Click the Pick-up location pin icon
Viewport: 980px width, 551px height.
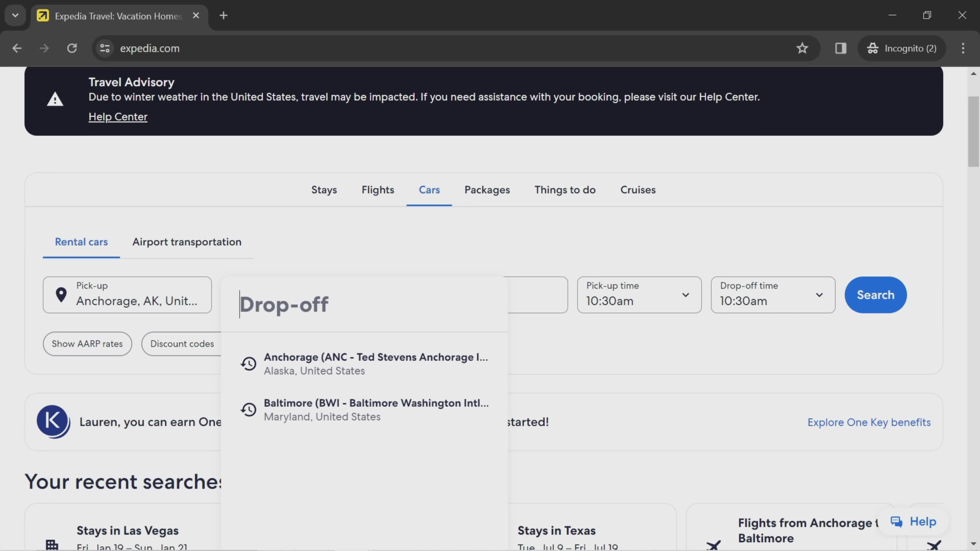click(61, 295)
